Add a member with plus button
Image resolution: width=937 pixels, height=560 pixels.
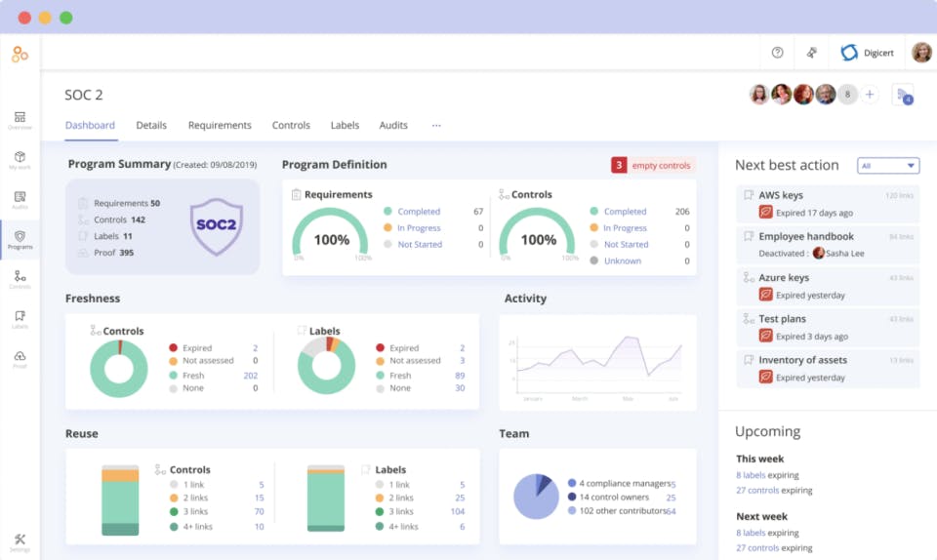click(870, 95)
